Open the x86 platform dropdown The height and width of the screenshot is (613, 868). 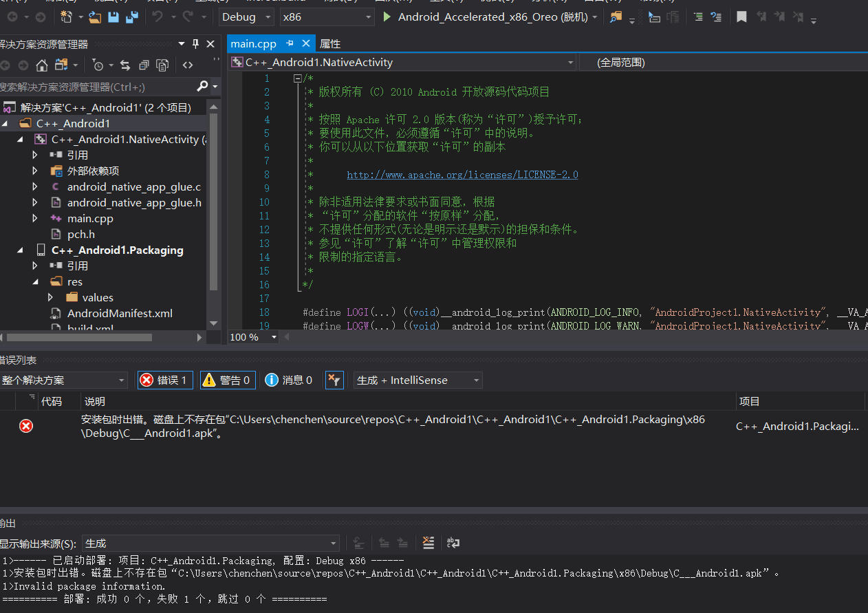point(327,17)
